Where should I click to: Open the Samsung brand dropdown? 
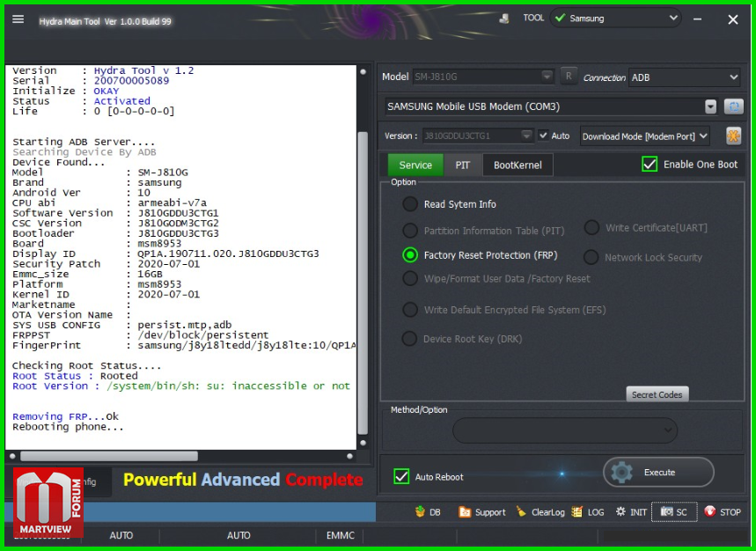pyautogui.click(x=616, y=18)
